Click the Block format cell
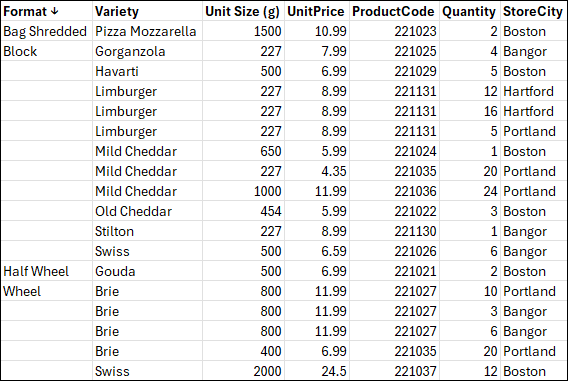568x381 pixels. click(47, 51)
